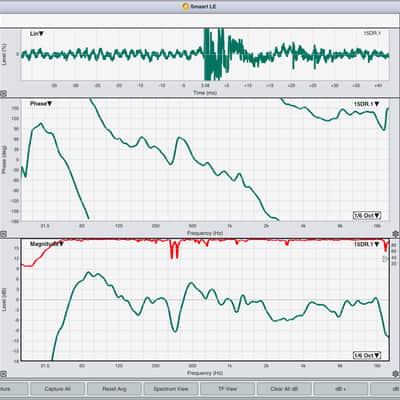This screenshot has height=400, width=400.
Task: Switch to Spectrum View
Action: tap(171, 389)
